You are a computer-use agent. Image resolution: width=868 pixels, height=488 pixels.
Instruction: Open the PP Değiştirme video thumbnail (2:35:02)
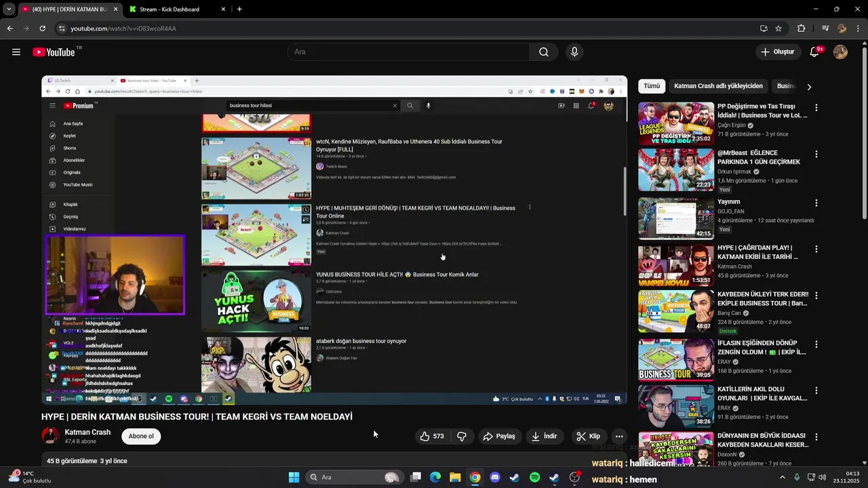pyautogui.click(x=676, y=123)
